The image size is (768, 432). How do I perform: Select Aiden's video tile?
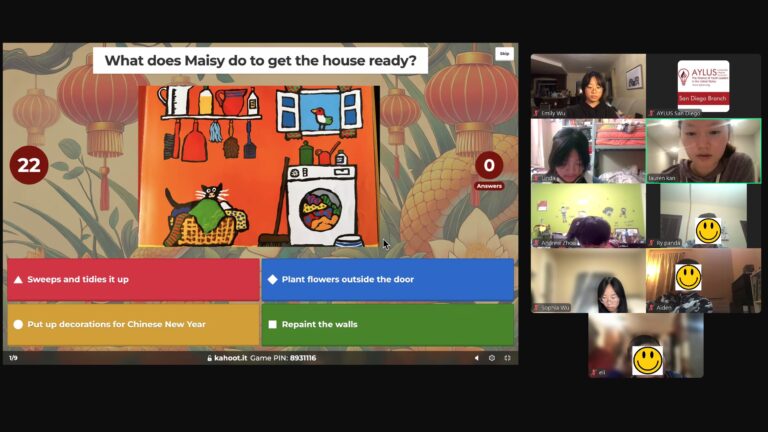[x=703, y=281]
